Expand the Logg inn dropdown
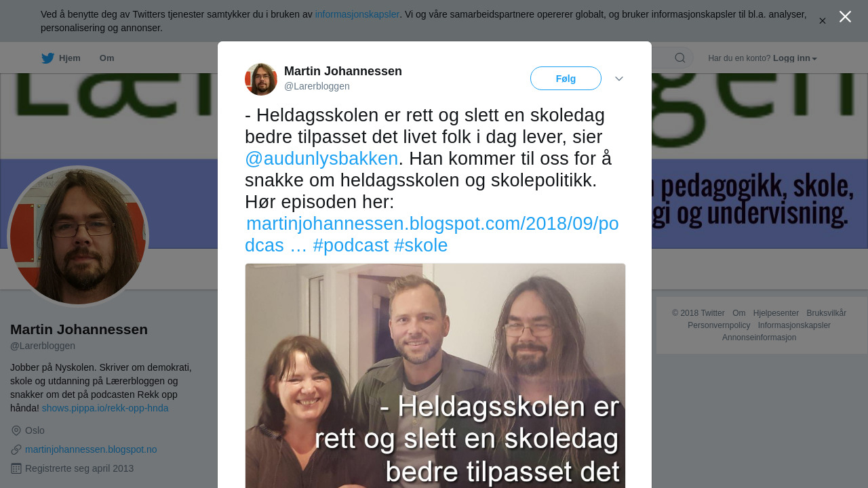 point(795,58)
